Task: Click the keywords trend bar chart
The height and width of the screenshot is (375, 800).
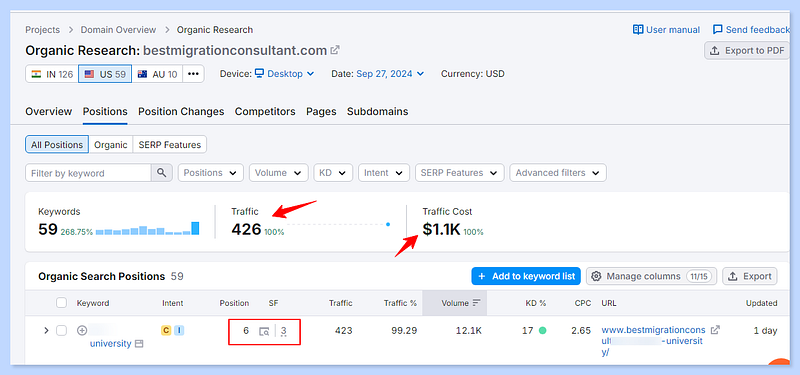Action: [147, 229]
